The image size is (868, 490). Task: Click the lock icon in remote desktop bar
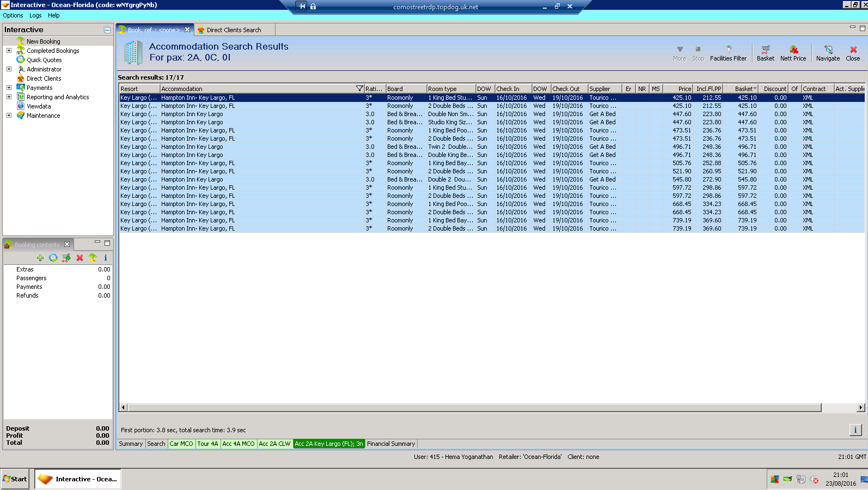point(313,7)
